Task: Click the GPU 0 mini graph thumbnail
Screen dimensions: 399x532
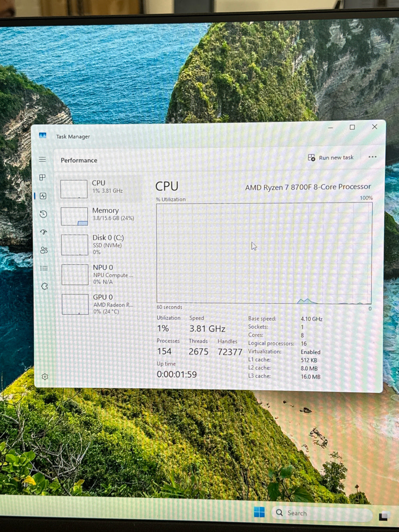Action: pos(75,304)
